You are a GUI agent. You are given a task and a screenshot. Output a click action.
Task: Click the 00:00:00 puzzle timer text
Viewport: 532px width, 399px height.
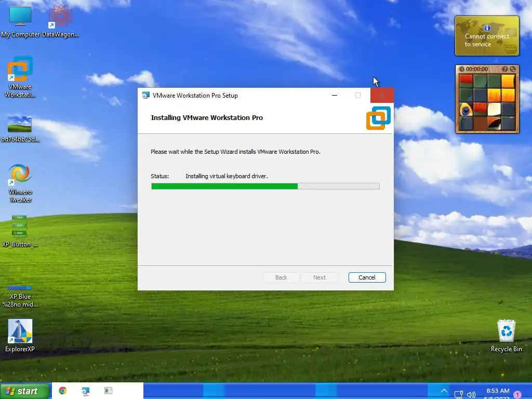(477, 69)
